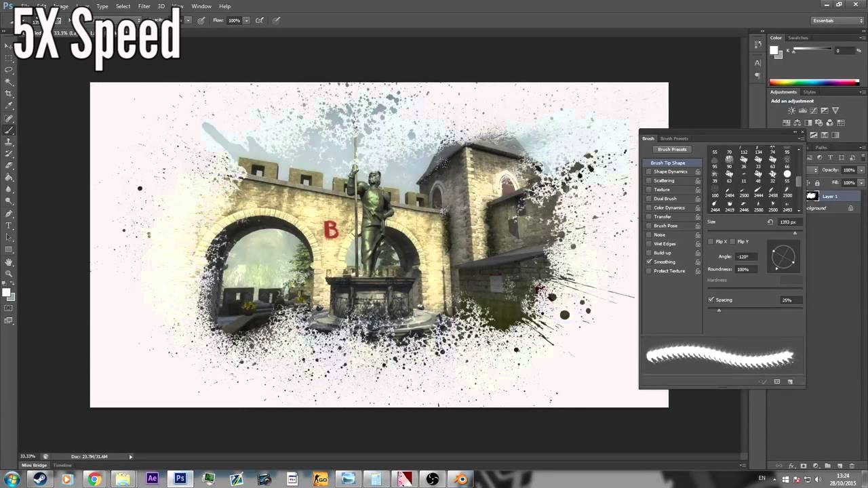868x488 pixels.
Task: Select the Hand tool
Action: coord(9,262)
